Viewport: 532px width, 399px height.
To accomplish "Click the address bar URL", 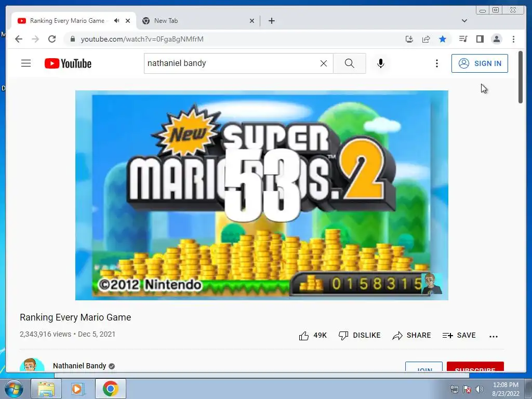I will click(x=142, y=39).
